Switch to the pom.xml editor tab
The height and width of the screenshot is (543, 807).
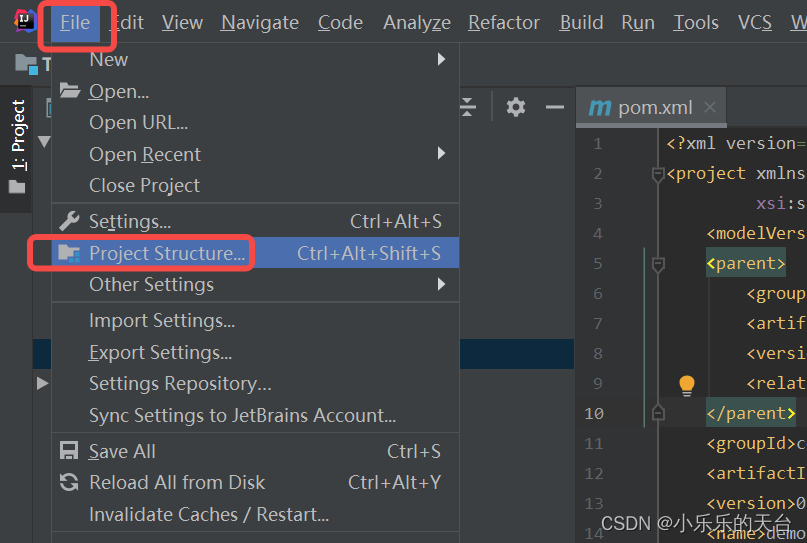[x=651, y=108]
